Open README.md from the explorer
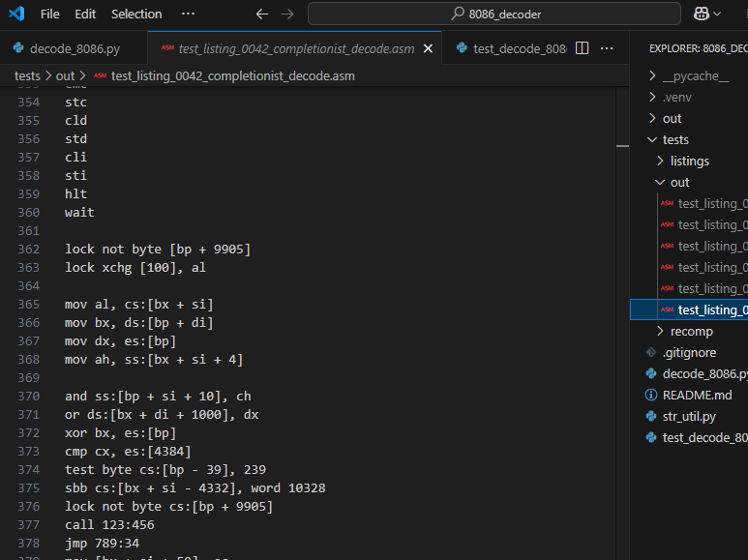 697,395
